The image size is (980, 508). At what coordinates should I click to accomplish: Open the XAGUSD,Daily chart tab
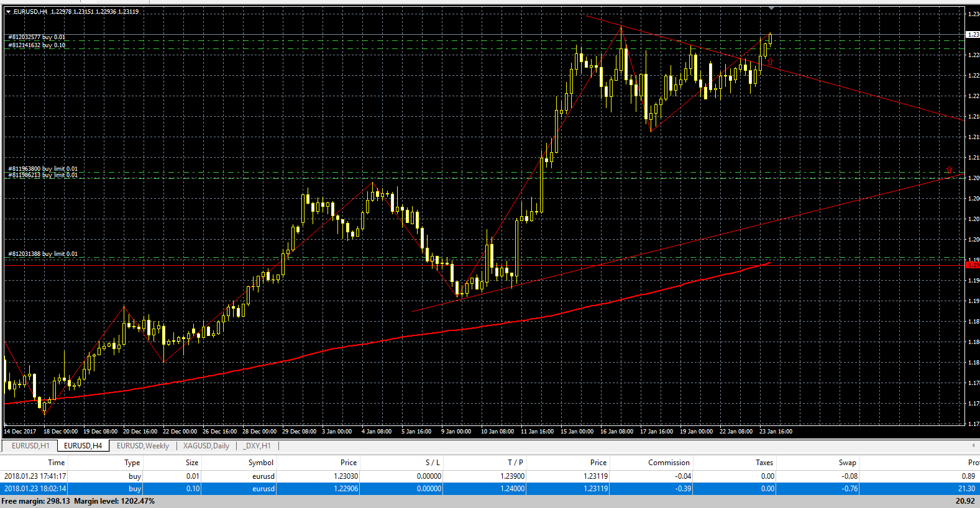click(206, 446)
